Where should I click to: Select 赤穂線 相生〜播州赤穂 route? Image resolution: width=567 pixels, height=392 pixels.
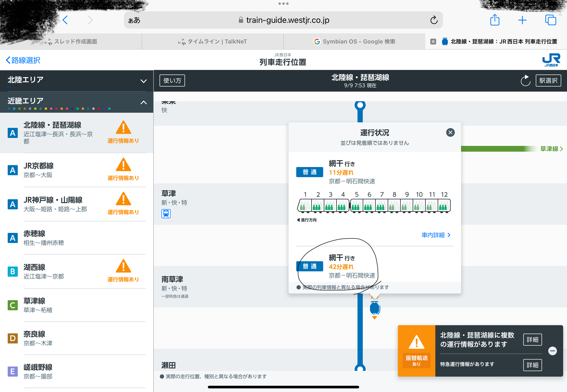click(77, 238)
